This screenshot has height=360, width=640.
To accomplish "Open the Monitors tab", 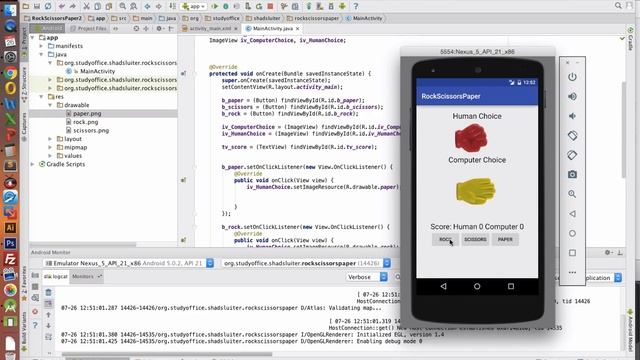I will coord(86,276).
